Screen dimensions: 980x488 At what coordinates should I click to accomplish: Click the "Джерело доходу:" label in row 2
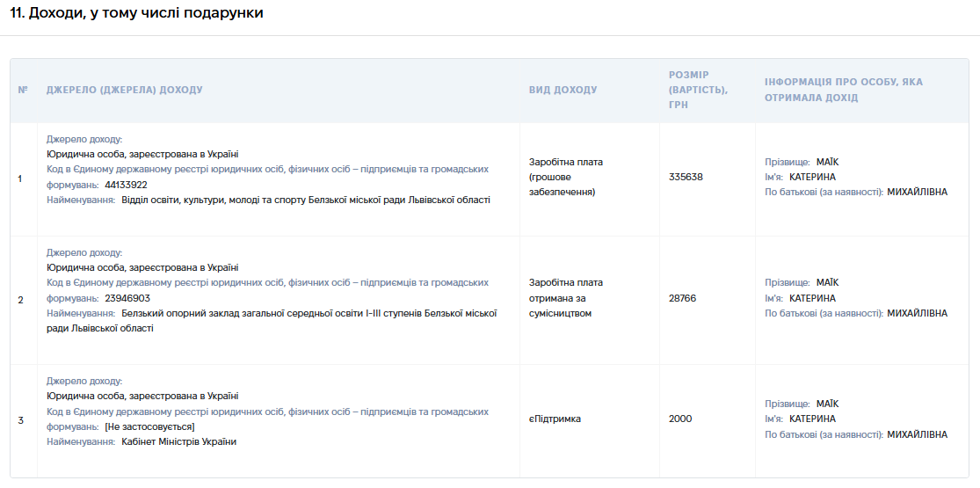click(x=84, y=252)
